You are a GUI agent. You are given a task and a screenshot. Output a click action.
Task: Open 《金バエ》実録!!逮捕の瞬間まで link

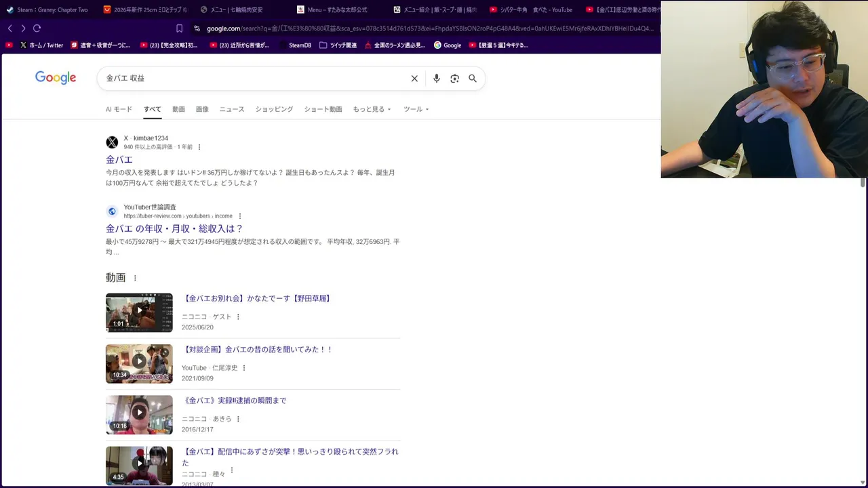pyautogui.click(x=234, y=401)
